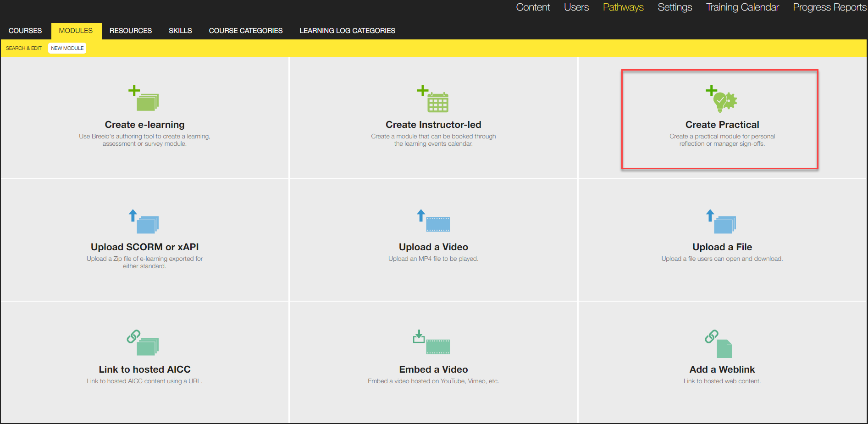Go to Course Categories tab
This screenshot has width=868, height=424.
[x=246, y=31]
